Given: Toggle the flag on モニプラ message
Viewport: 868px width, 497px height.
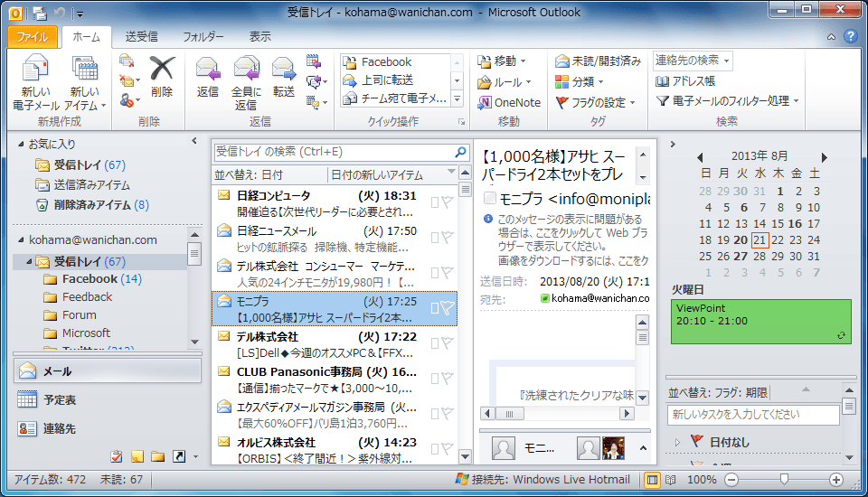Looking at the screenshot, I should 448,308.
